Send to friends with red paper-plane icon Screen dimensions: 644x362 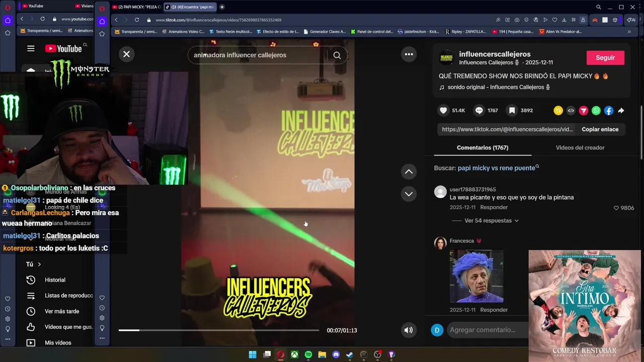pyautogui.click(x=583, y=111)
